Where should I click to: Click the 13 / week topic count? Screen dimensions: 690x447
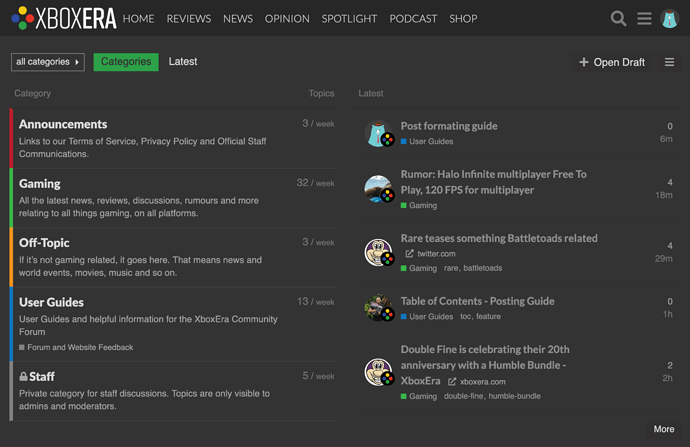click(x=316, y=302)
